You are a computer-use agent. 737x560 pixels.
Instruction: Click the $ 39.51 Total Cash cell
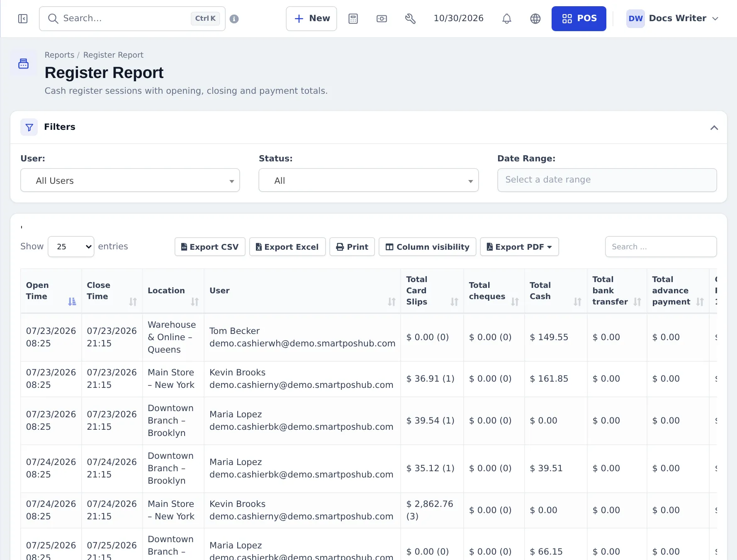556,468
